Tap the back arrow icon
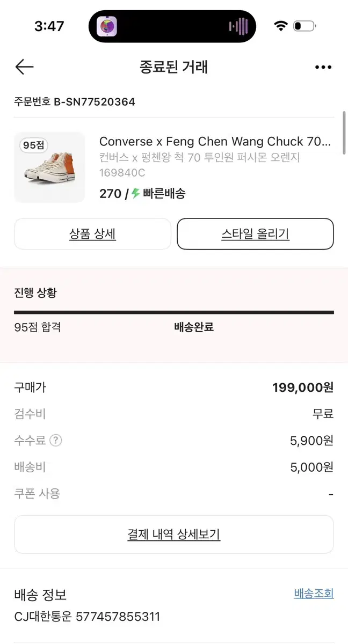 pos(25,67)
